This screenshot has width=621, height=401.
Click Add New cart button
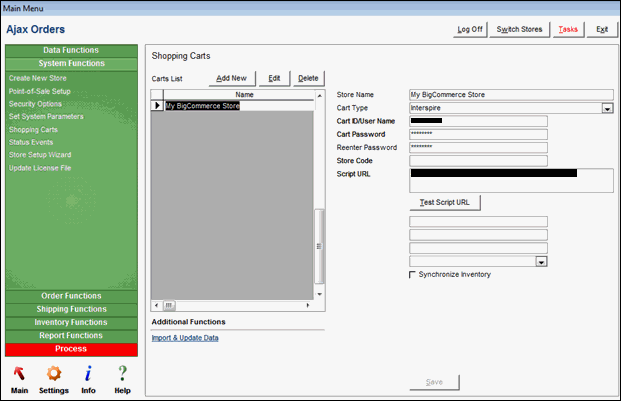click(x=232, y=78)
